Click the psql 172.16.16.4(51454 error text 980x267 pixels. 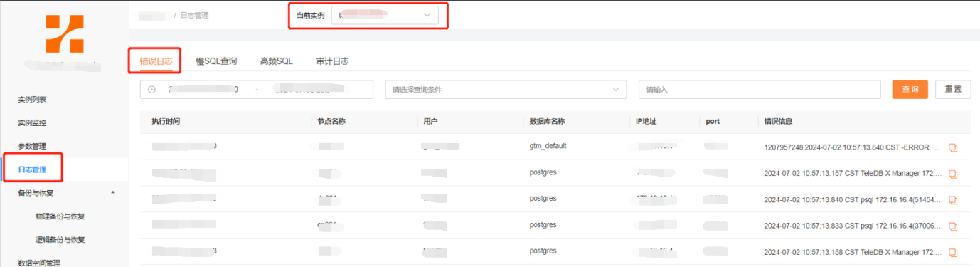[x=852, y=200]
